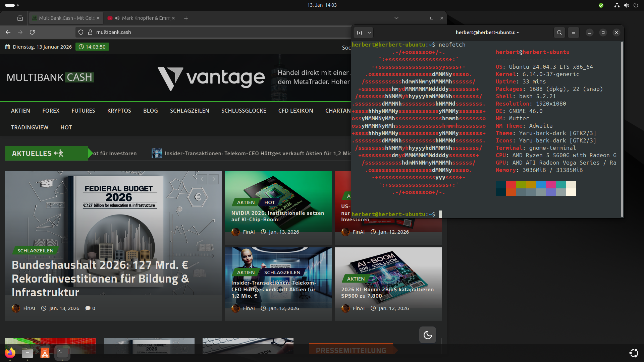Open the KRYPTOS menu item

[x=119, y=111]
